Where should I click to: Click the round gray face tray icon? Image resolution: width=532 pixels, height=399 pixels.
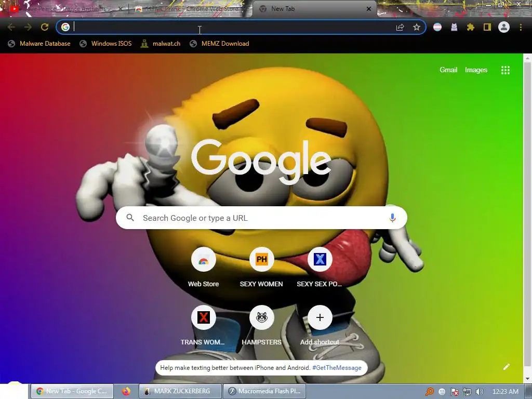point(442,392)
